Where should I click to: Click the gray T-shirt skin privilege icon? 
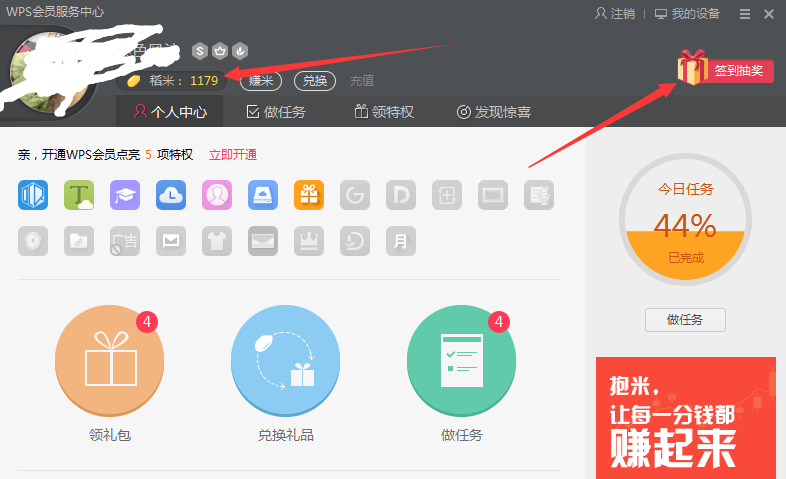[x=217, y=241]
